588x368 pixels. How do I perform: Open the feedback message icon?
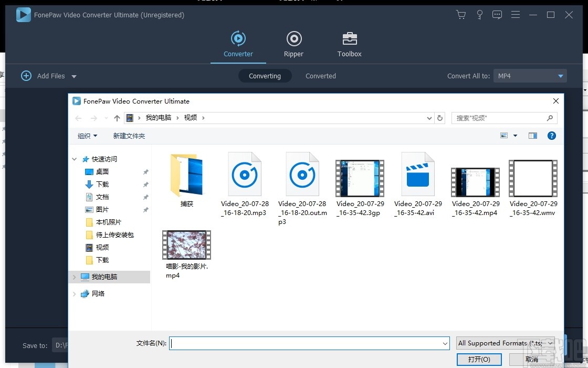pyautogui.click(x=497, y=15)
